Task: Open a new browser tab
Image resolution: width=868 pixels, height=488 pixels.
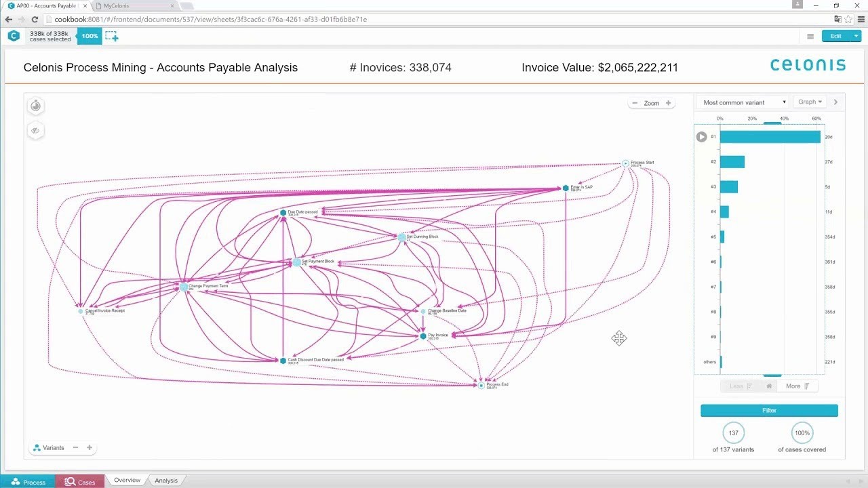Action: 186,5
